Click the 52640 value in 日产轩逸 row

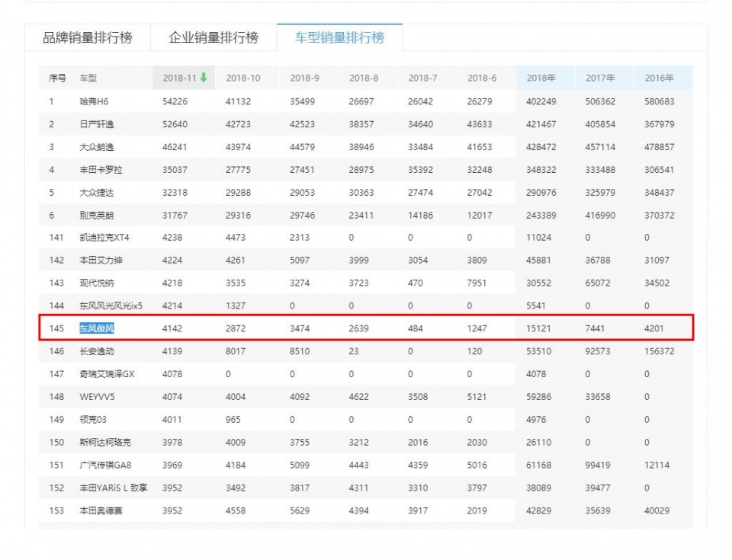pos(175,124)
